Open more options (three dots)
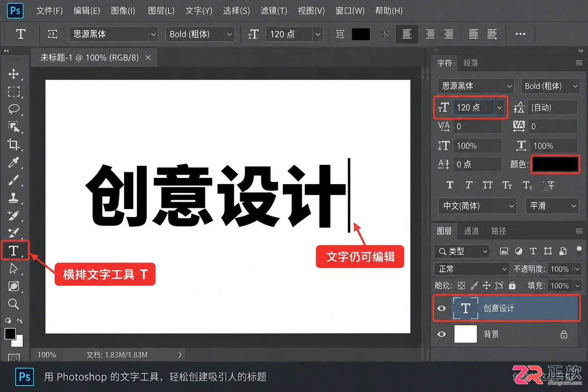This screenshot has height=392, width=588. (x=520, y=34)
